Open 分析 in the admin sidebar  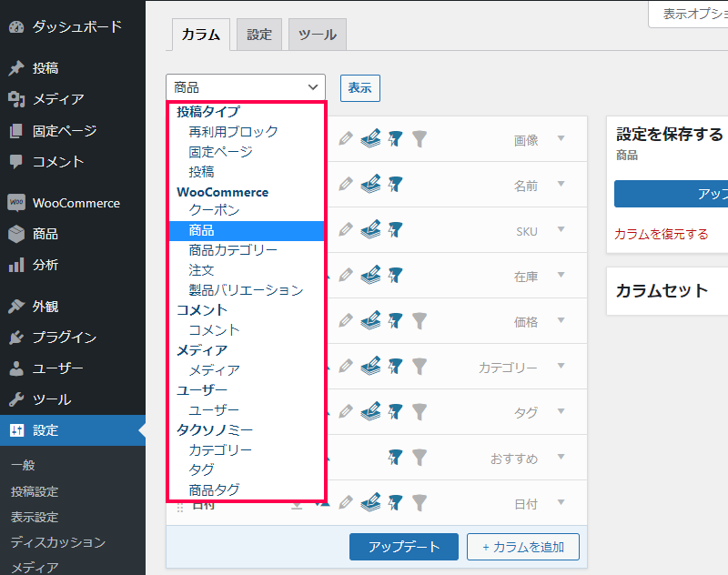73,265
